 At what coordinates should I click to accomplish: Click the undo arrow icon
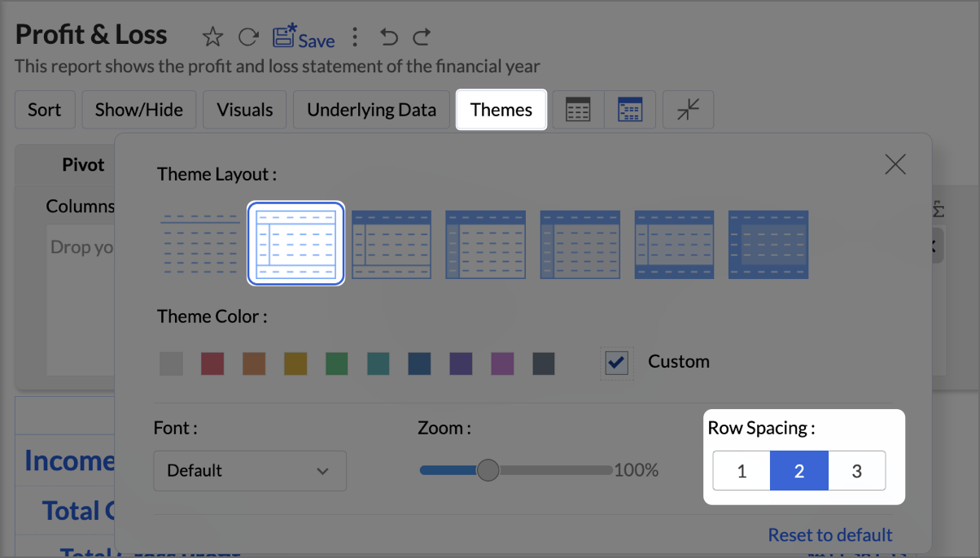coord(389,37)
